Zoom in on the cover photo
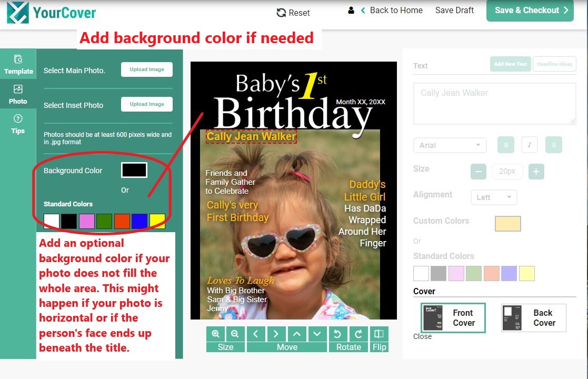Image resolution: width=588 pixels, height=379 pixels. (215, 333)
